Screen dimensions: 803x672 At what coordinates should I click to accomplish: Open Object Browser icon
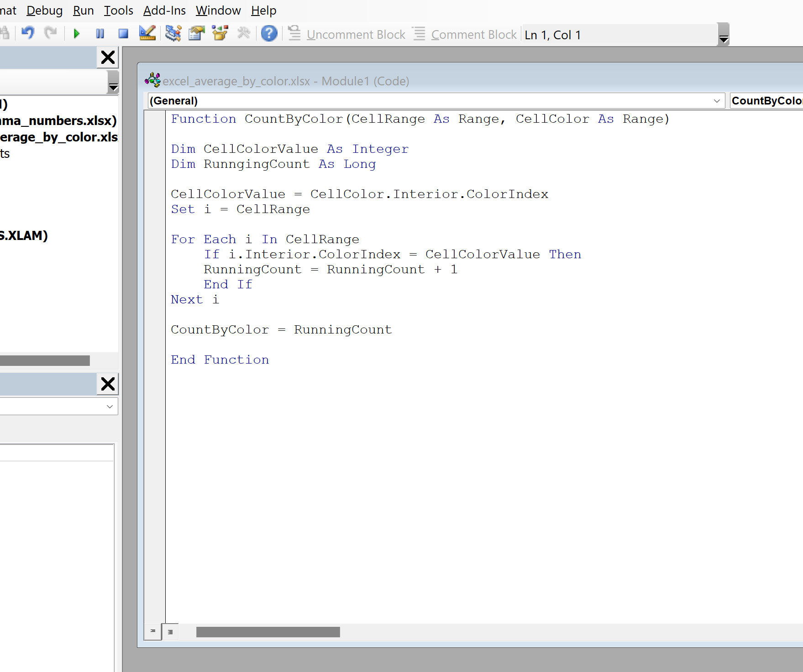click(220, 33)
